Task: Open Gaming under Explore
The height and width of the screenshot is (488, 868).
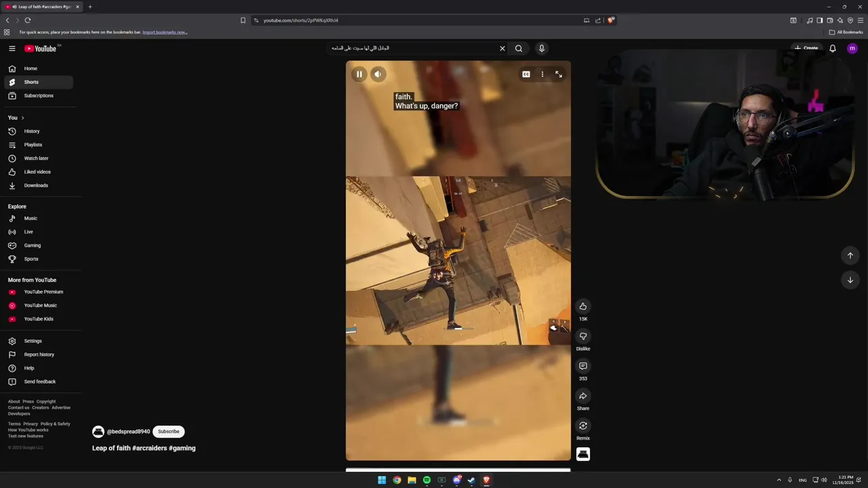Action: click(39, 245)
